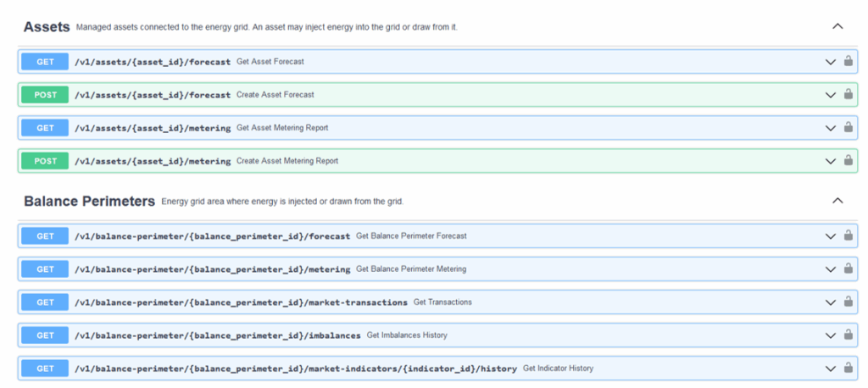Click GET badge for imbalances endpoint
This screenshot has height=388, width=868.
coord(45,335)
